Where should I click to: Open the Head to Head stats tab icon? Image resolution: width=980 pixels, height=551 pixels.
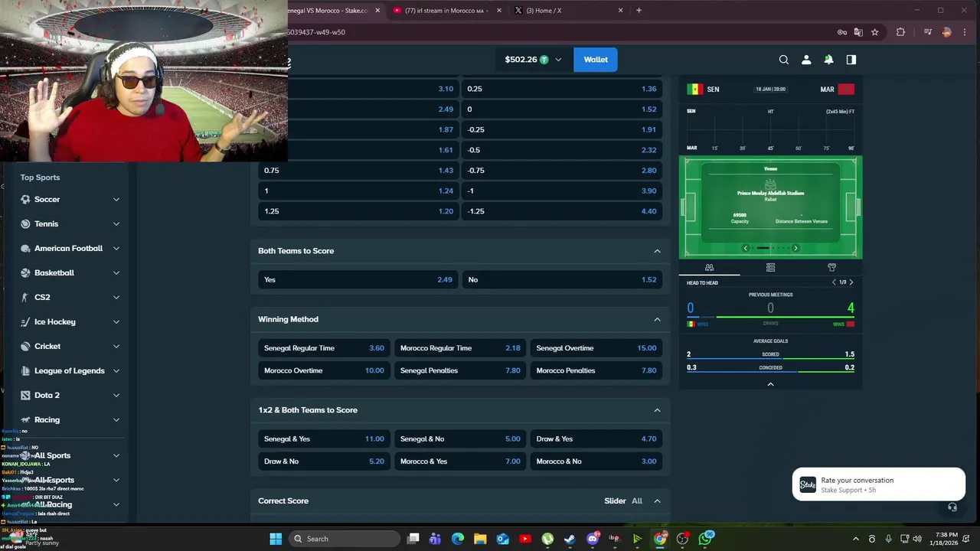[709, 267]
